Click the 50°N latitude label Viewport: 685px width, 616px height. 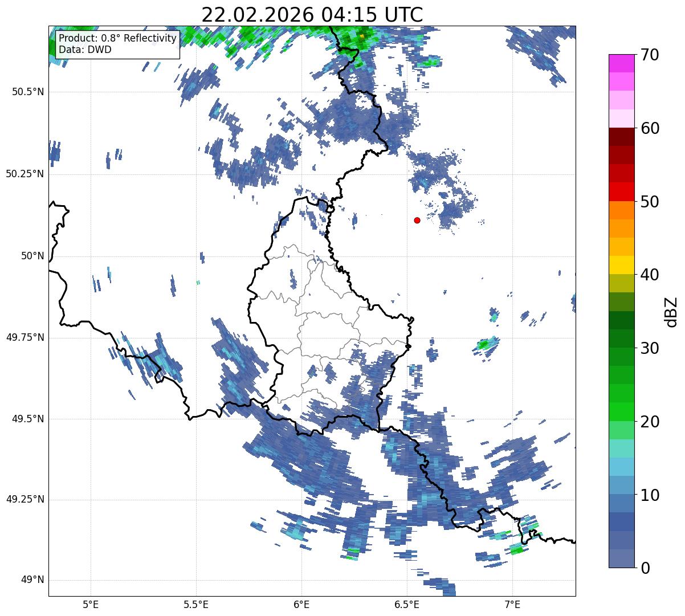point(32,256)
